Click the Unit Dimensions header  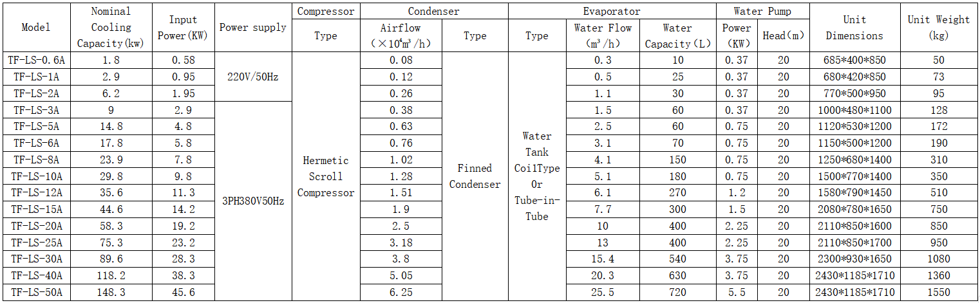coord(854,28)
